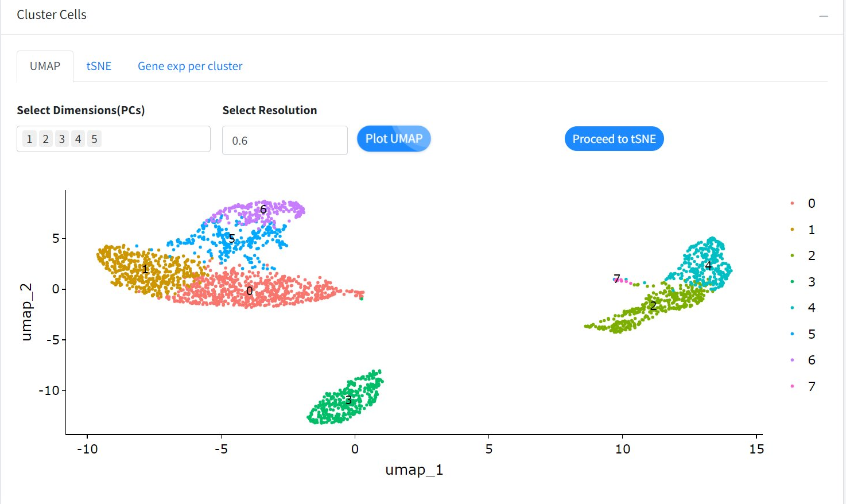The width and height of the screenshot is (846, 504).
Task: Click the cluster 6 legend color dot
Action: point(792,360)
